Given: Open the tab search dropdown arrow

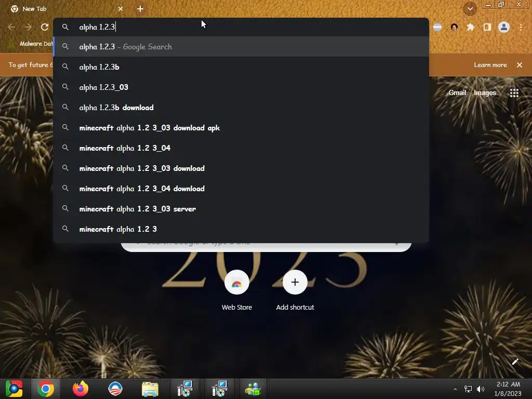Looking at the screenshot, I should [470, 9].
